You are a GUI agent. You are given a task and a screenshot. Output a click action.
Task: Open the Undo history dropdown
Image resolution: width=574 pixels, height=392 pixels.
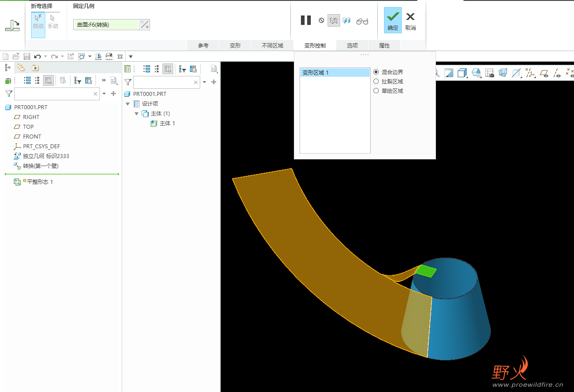[x=45, y=56]
